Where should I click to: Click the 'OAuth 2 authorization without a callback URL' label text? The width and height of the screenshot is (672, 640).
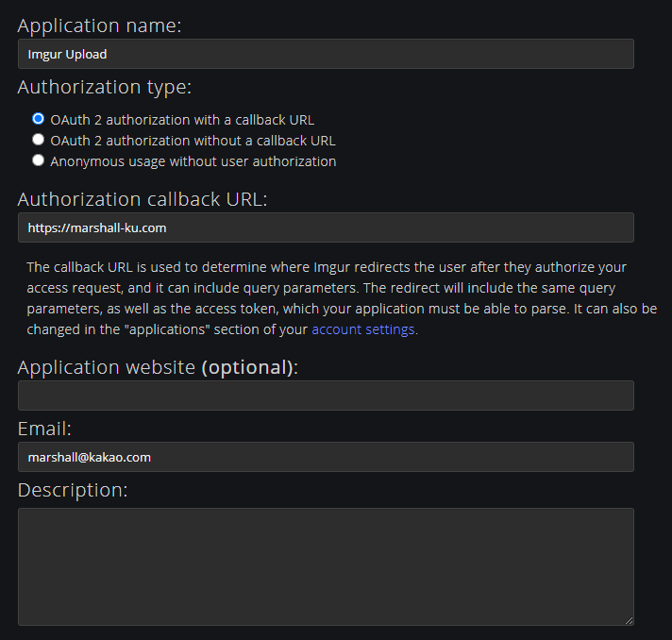tap(193, 141)
